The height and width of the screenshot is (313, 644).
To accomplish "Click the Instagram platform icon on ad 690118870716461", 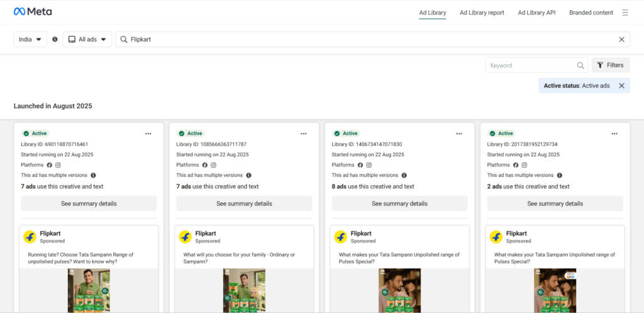I will click(58, 165).
